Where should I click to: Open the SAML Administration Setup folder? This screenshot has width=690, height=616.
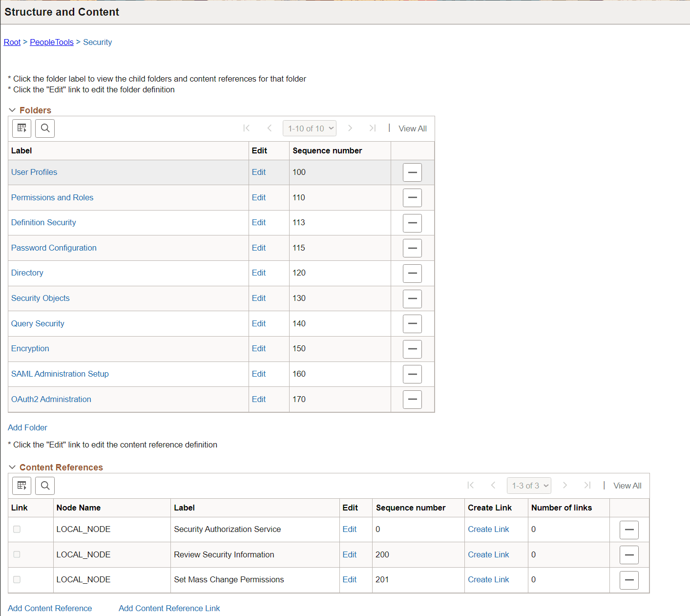[60, 374]
